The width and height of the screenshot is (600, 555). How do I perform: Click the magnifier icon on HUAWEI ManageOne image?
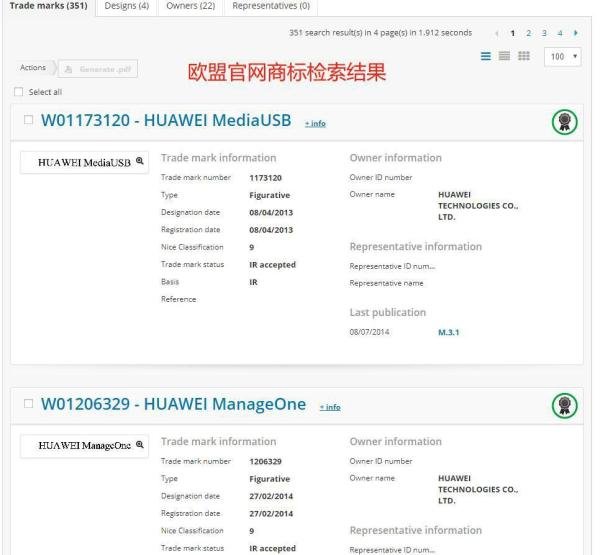pos(140,444)
